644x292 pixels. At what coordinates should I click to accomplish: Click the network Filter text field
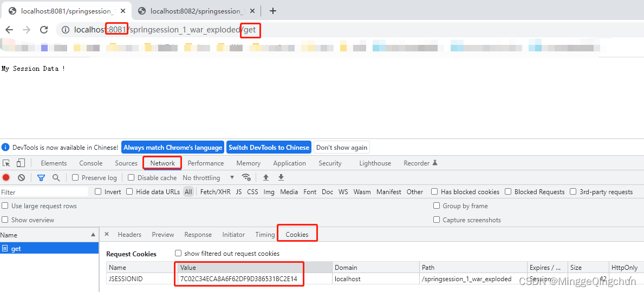click(44, 192)
